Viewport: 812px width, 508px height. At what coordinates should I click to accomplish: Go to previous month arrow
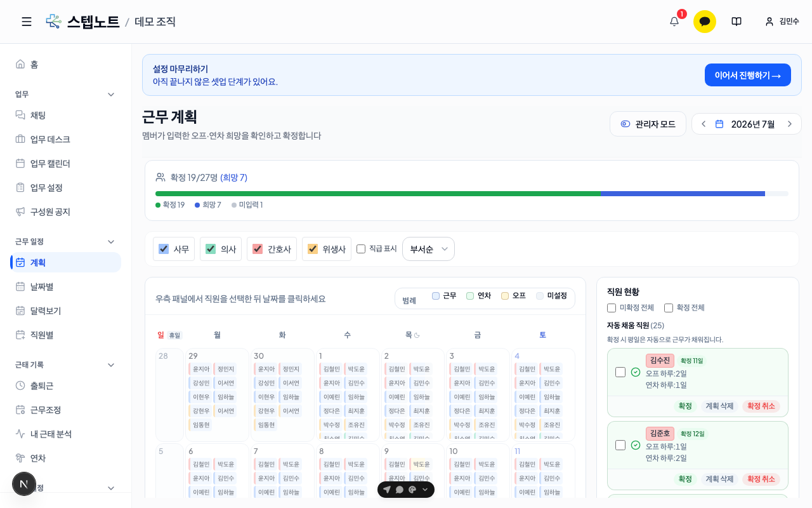(704, 124)
